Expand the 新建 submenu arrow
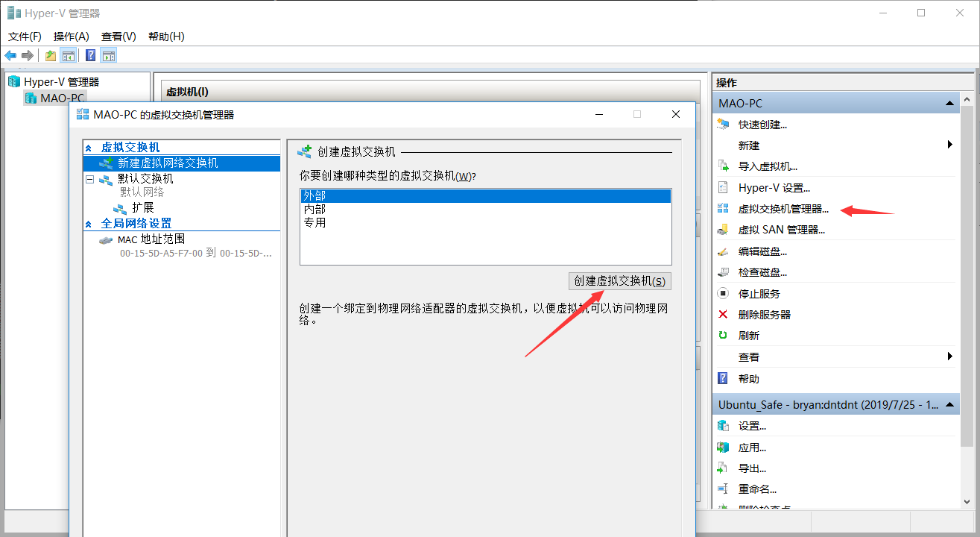Image resolution: width=980 pixels, height=537 pixels. [950, 145]
